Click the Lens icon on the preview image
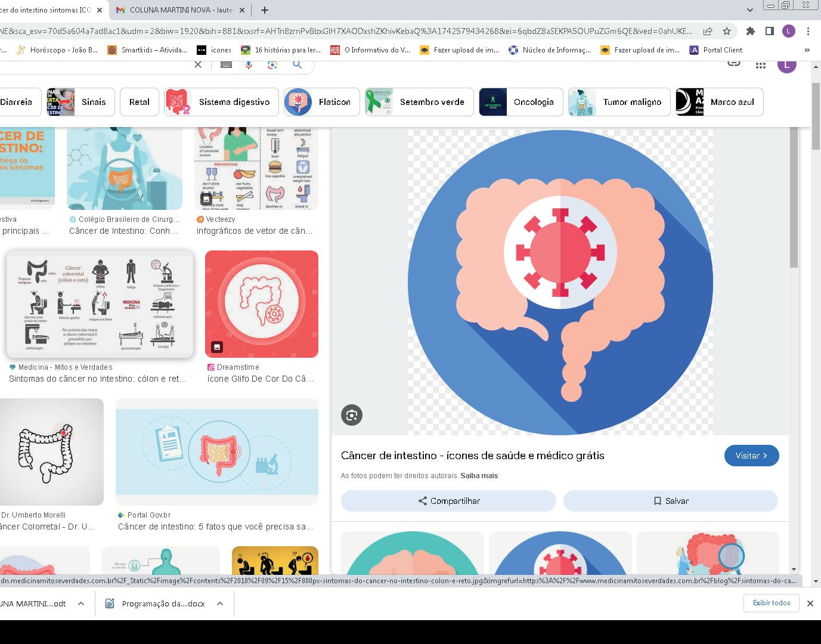Viewport: 821px width, 644px height. 352,415
